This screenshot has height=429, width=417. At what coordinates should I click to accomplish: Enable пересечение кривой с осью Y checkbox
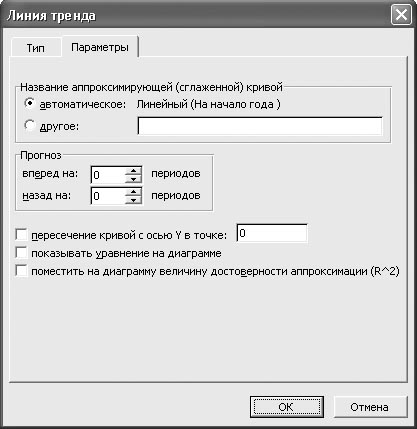pyautogui.click(x=21, y=235)
